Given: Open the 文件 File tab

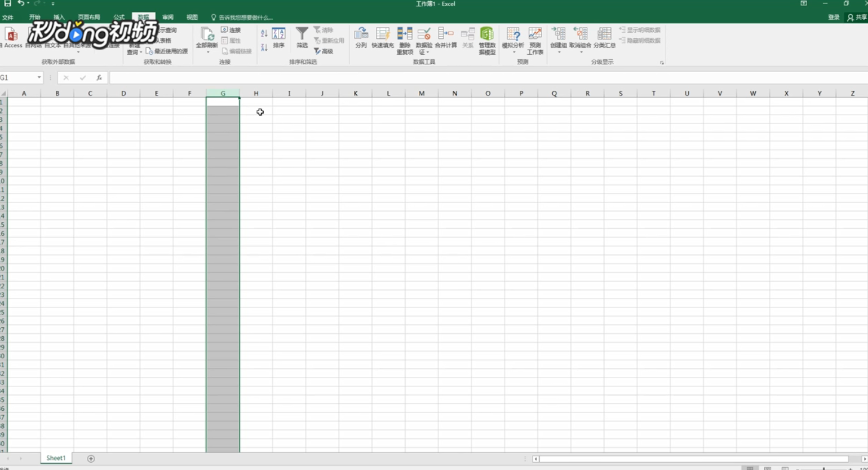Looking at the screenshot, I should [7, 17].
